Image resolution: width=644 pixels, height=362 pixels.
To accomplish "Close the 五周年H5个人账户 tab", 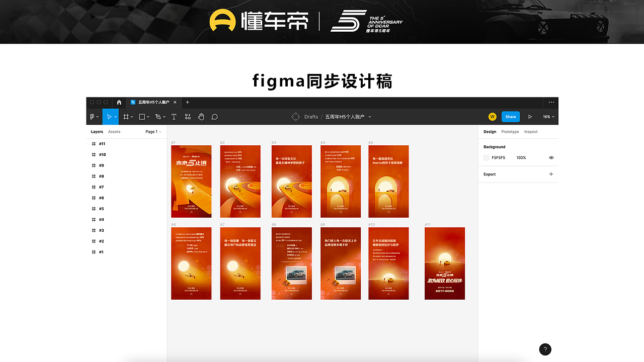I will pyautogui.click(x=176, y=102).
